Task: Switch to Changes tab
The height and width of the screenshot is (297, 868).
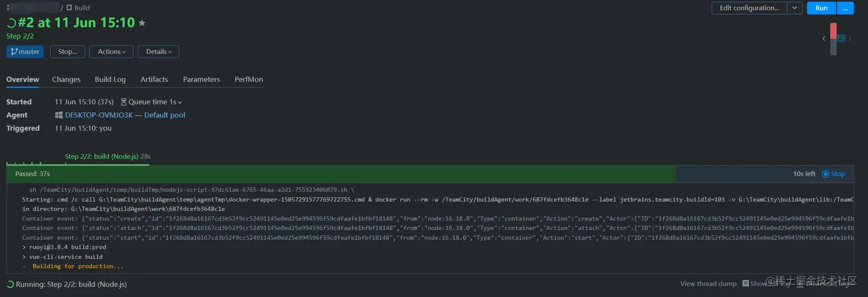Action: 66,79
